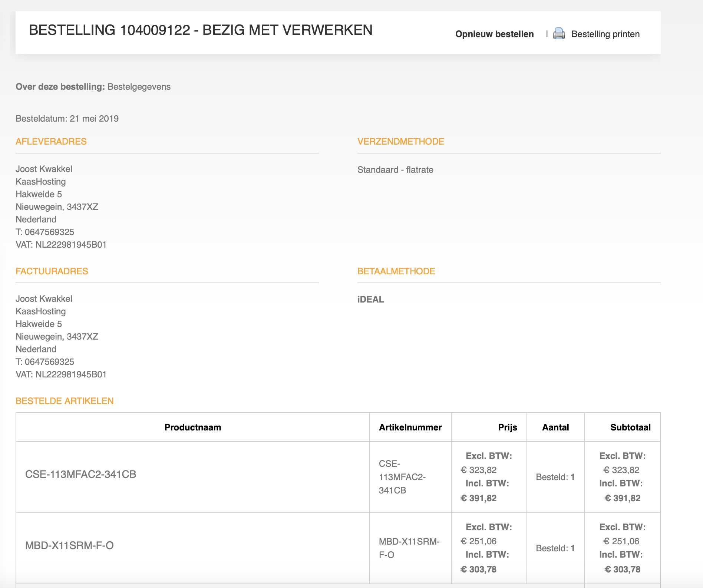The image size is (703, 588).
Task: Click the Aantal column header
Action: 555,427
